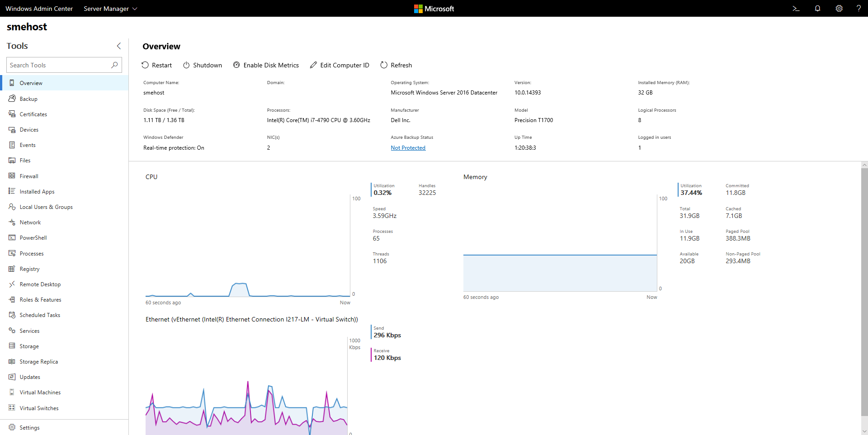Screen dimensions: 868x435
Task: Open the PowerShell console from the top bar
Action: (x=796, y=9)
